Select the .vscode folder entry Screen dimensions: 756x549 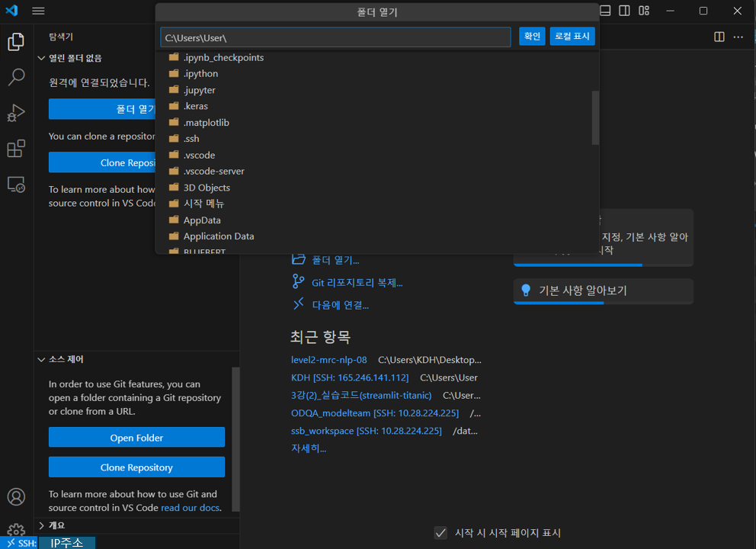[377, 155]
